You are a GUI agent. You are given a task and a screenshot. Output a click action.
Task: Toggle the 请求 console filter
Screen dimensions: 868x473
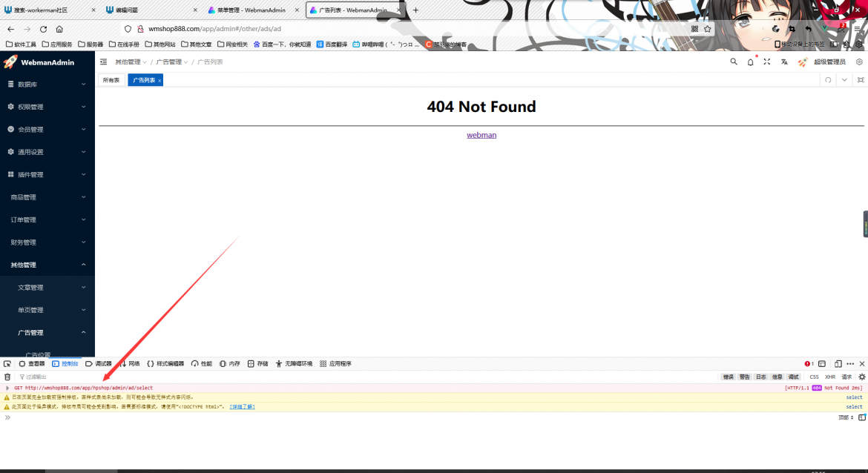click(x=846, y=377)
